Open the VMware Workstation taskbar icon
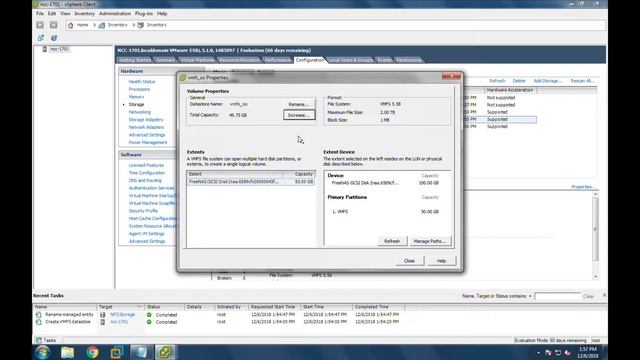The image size is (640, 360). coord(117,352)
